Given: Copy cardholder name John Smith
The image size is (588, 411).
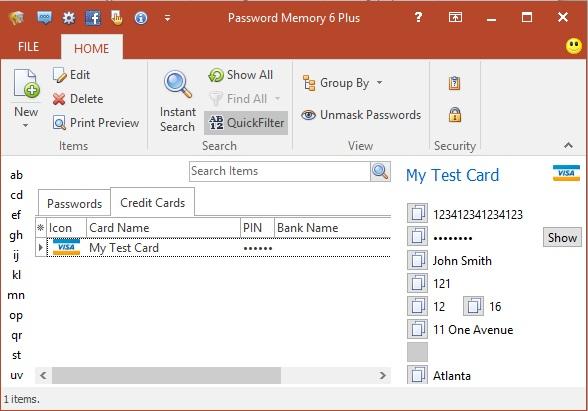Looking at the screenshot, I should tap(417, 260).
